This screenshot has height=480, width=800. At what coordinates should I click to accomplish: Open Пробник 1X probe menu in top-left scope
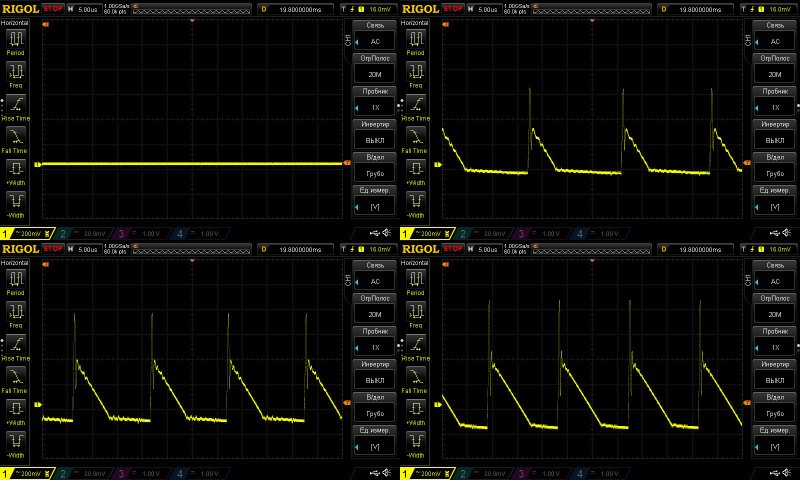click(375, 102)
